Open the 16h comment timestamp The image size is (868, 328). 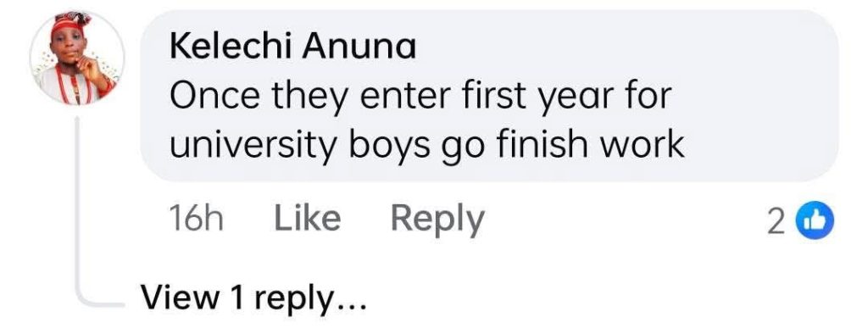(x=196, y=219)
